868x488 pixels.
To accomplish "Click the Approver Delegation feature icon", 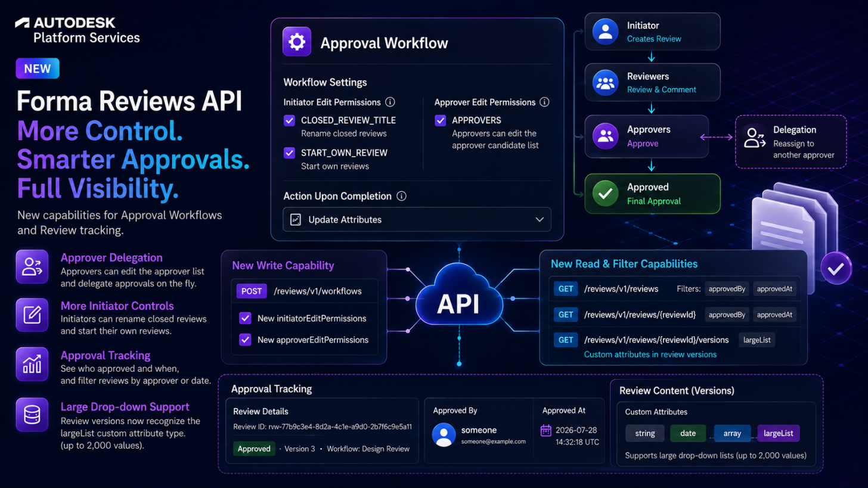I will [x=32, y=266].
